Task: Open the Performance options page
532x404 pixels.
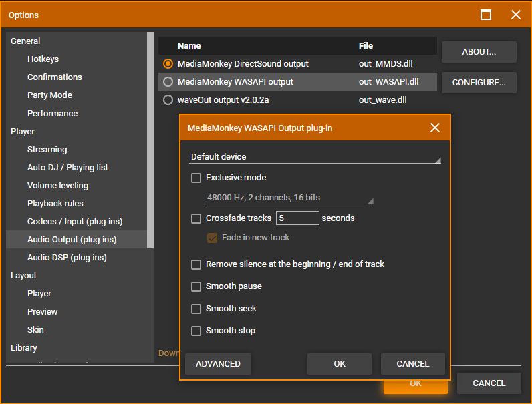Action: click(53, 114)
